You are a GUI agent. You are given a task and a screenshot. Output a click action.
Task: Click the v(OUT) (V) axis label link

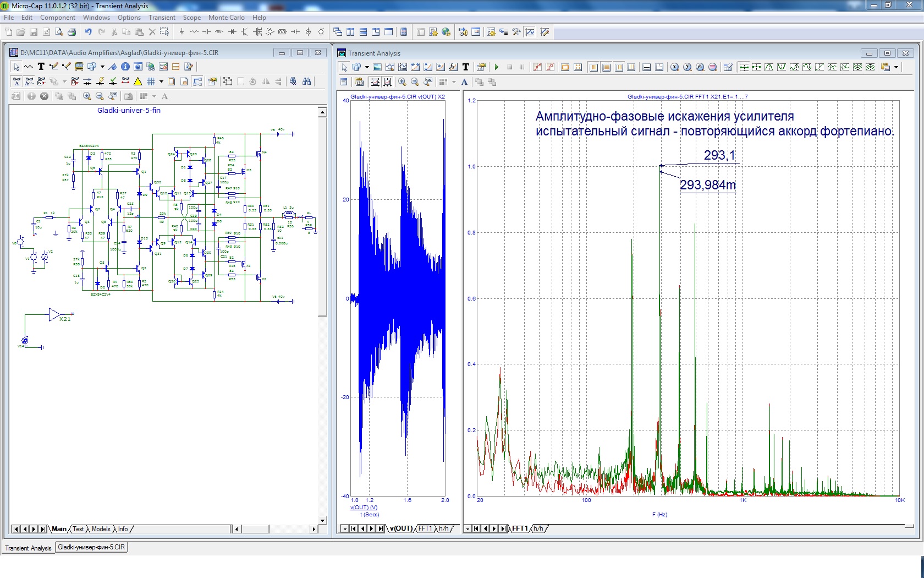pyautogui.click(x=364, y=508)
